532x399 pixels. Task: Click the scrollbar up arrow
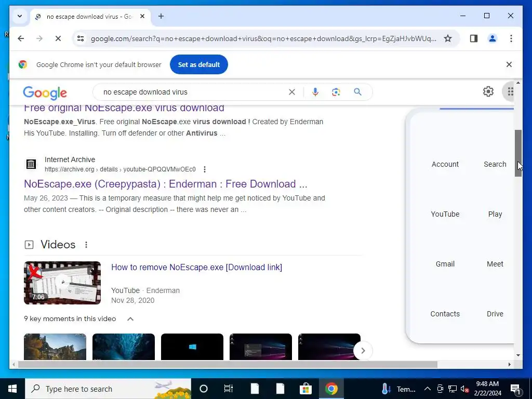518,83
